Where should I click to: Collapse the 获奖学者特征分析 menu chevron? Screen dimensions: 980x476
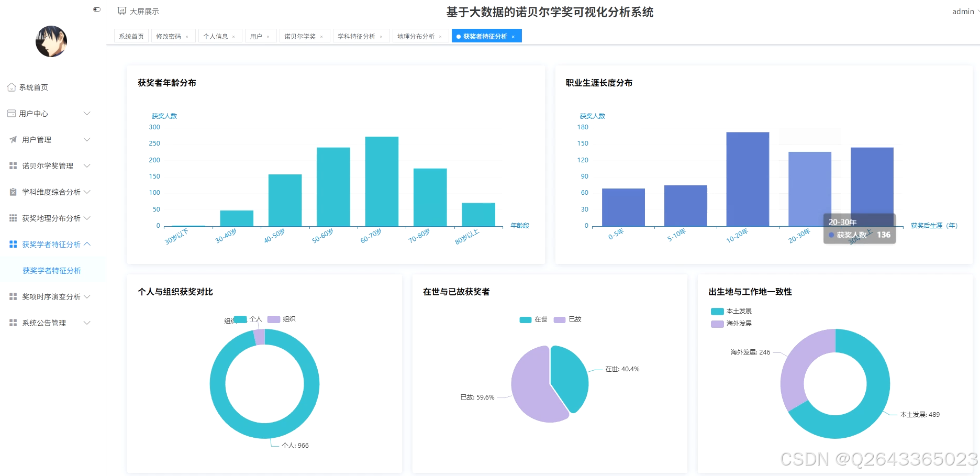click(x=87, y=244)
